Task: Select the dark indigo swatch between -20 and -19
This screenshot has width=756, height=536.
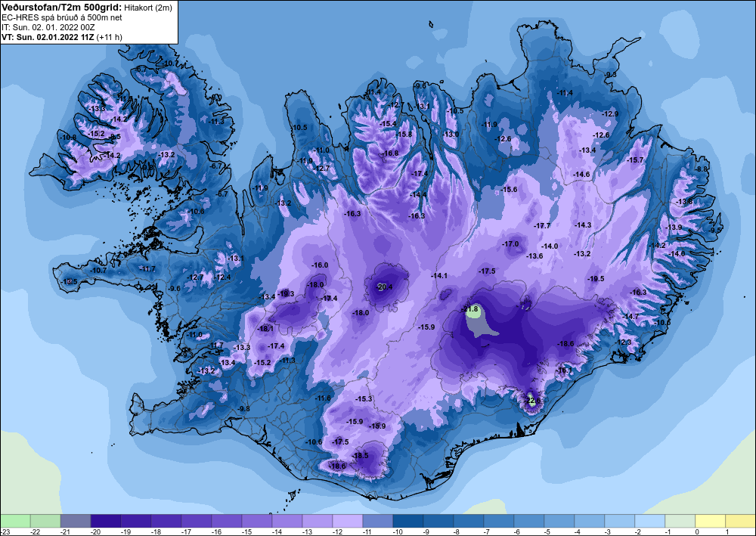Action: click(106, 521)
